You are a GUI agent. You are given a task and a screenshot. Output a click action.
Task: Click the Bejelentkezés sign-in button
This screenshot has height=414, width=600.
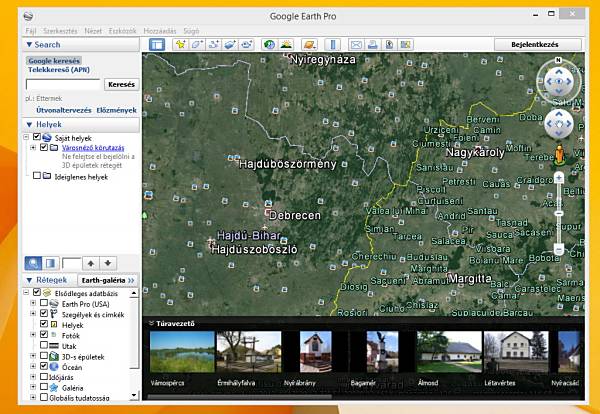538,44
